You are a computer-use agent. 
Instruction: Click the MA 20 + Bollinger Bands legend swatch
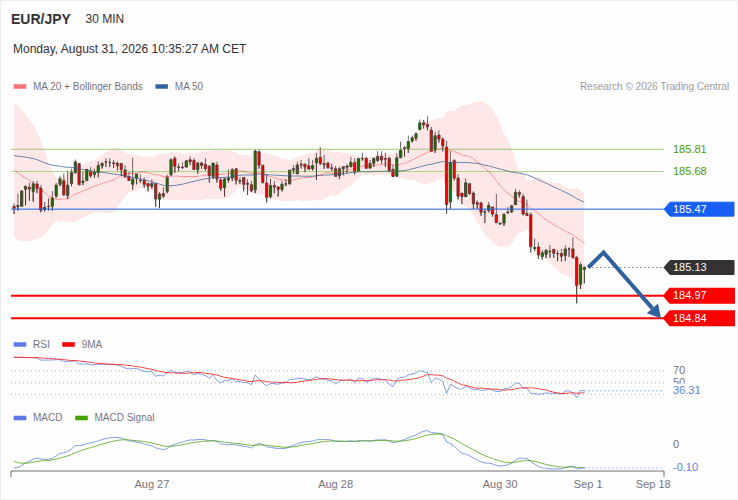pyautogui.click(x=20, y=87)
